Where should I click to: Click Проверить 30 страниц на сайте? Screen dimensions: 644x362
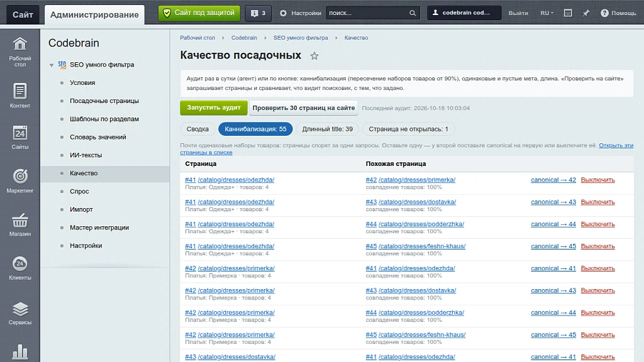tap(304, 108)
